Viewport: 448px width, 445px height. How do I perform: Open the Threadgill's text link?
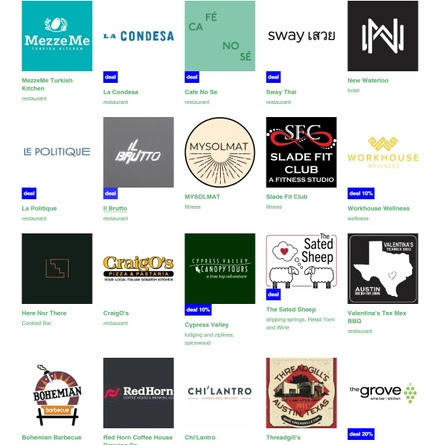pyautogui.click(x=283, y=437)
